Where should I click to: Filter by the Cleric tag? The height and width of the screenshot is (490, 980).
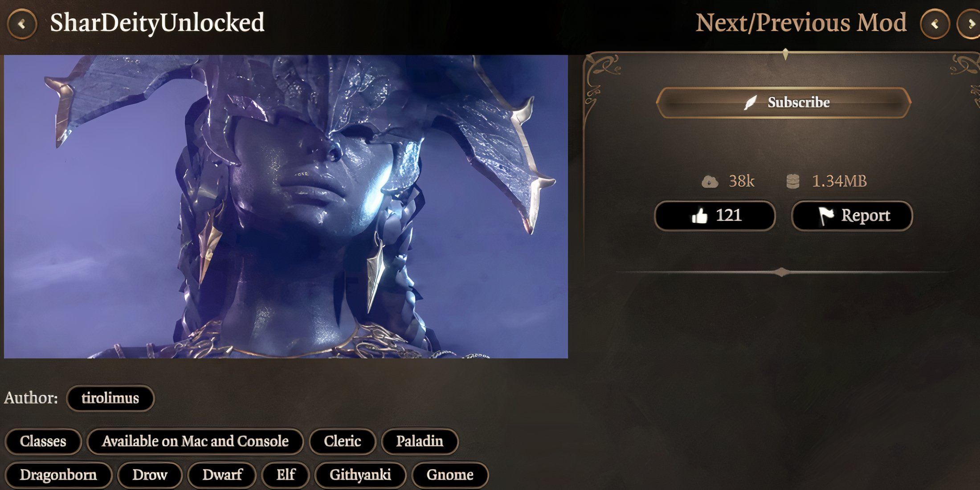click(342, 441)
